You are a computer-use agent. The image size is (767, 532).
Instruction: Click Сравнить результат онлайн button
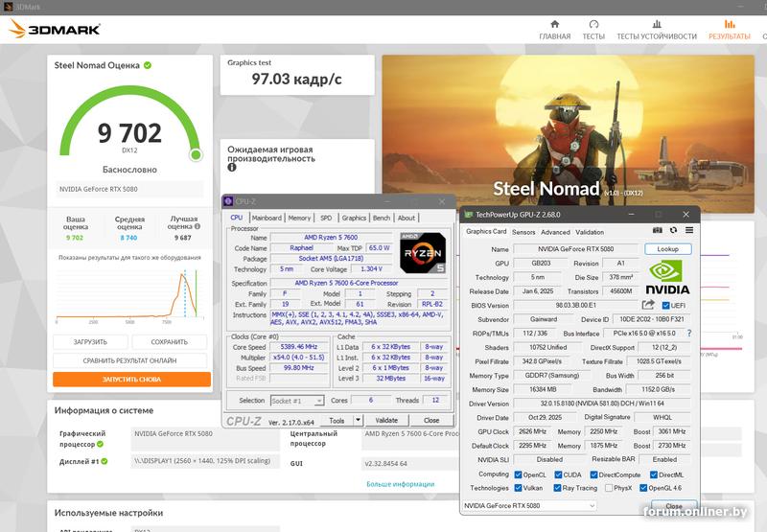coord(129,360)
